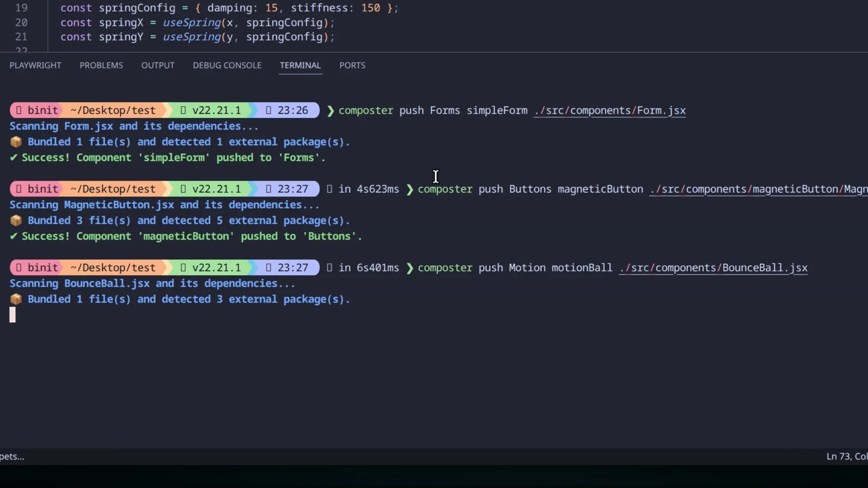The image size is (868, 488).
Task: Click line number 20 in the editor gutter
Action: point(21,22)
